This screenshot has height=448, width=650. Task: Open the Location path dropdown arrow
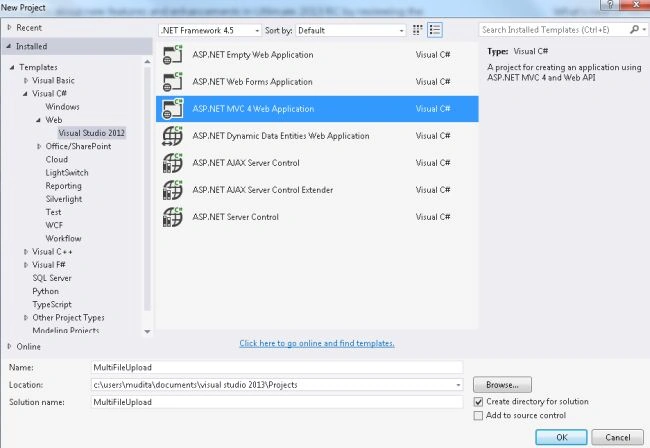tap(458, 385)
